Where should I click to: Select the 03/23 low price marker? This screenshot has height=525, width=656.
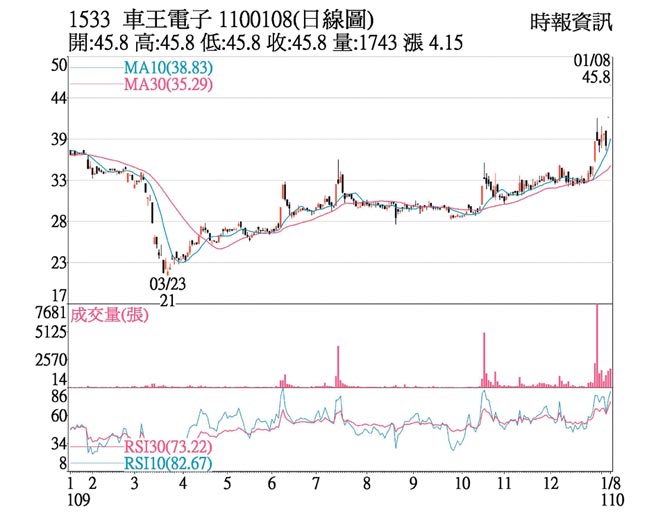point(168,284)
